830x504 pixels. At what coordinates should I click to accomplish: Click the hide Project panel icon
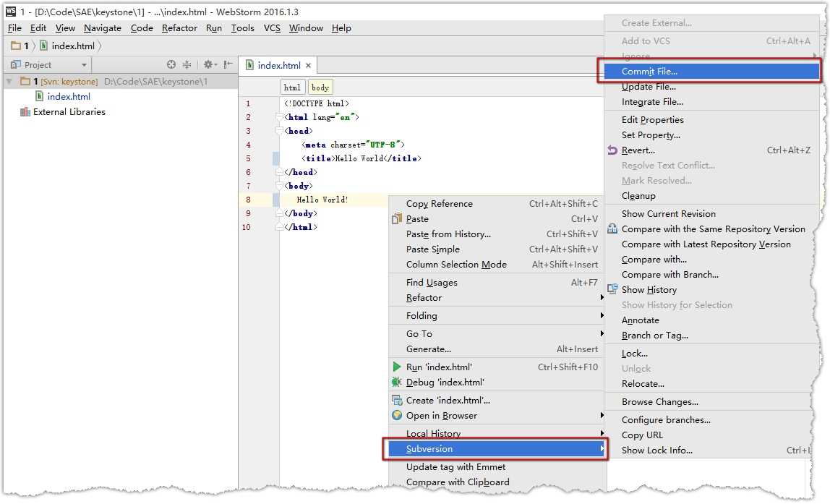[228, 64]
